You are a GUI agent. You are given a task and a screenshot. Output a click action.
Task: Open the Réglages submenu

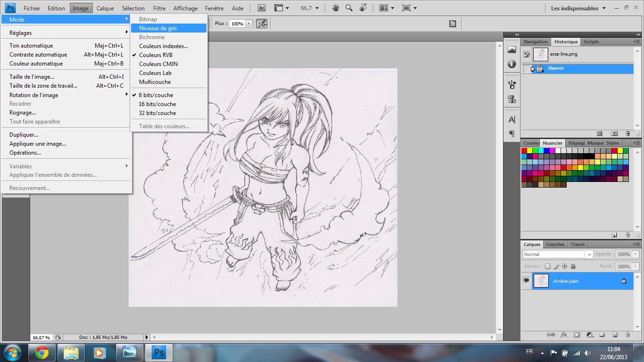point(66,33)
